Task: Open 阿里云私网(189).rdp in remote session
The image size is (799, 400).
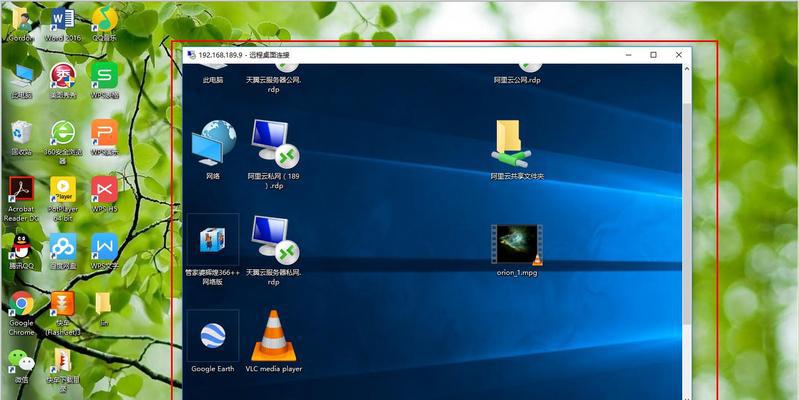Action: tap(274, 144)
